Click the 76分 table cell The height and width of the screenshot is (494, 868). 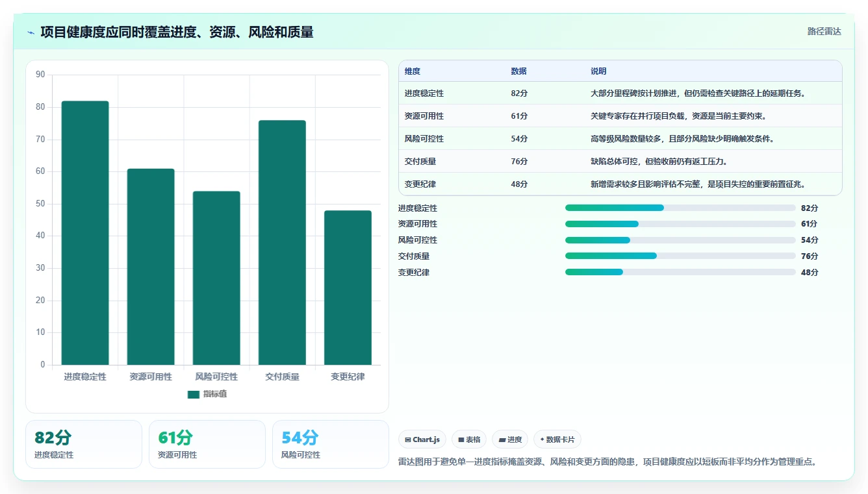[x=519, y=162]
